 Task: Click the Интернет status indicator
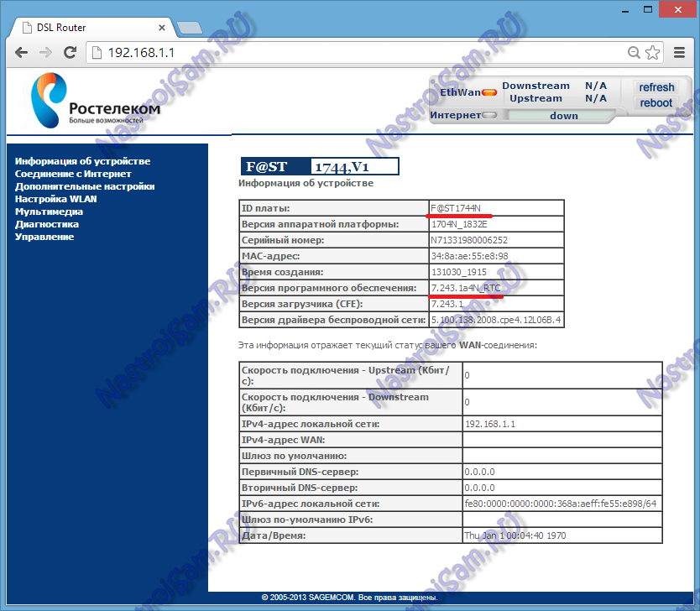489,115
